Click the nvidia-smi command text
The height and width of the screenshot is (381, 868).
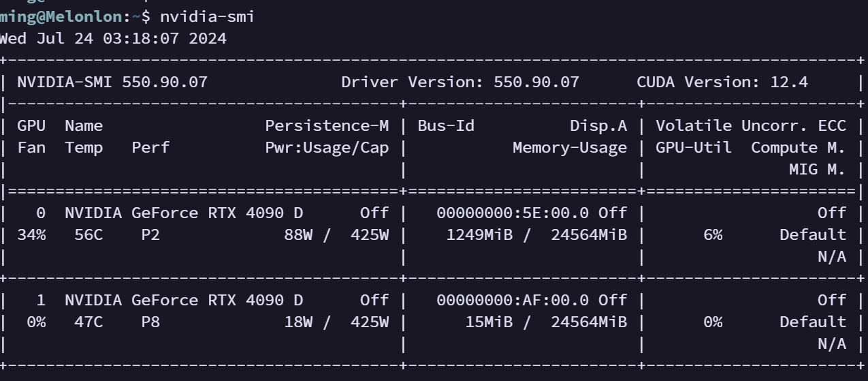click(207, 16)
